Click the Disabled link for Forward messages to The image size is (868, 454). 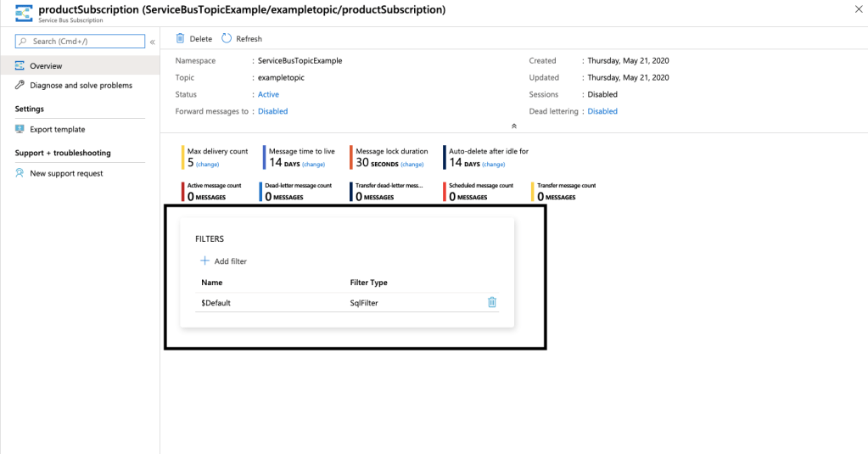click(272, 111)
